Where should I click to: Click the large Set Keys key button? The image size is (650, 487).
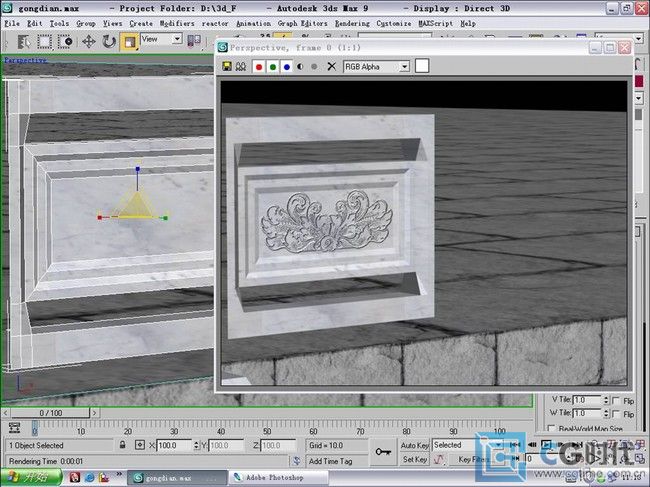(x=383, y=451)
